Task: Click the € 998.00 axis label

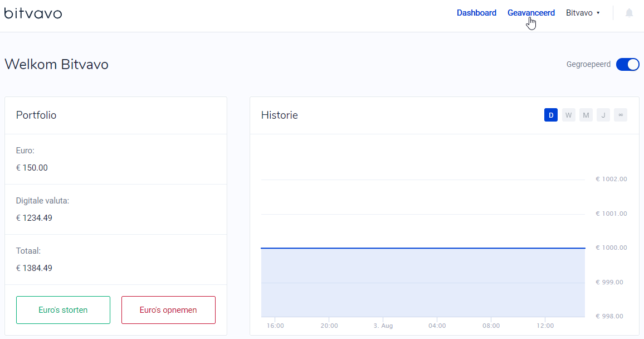Action: tap(609, 316)
